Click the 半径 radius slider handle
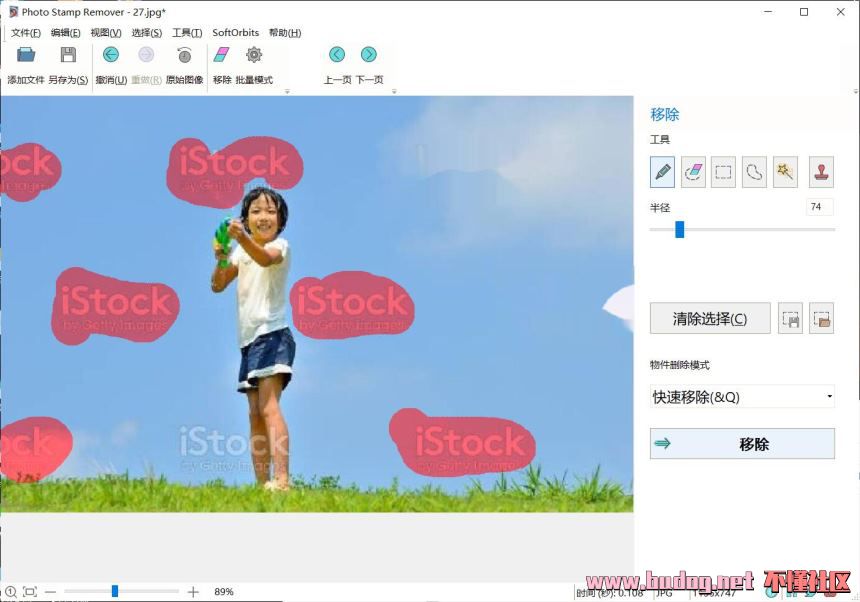Screen dimensions: 860x602 680,230
